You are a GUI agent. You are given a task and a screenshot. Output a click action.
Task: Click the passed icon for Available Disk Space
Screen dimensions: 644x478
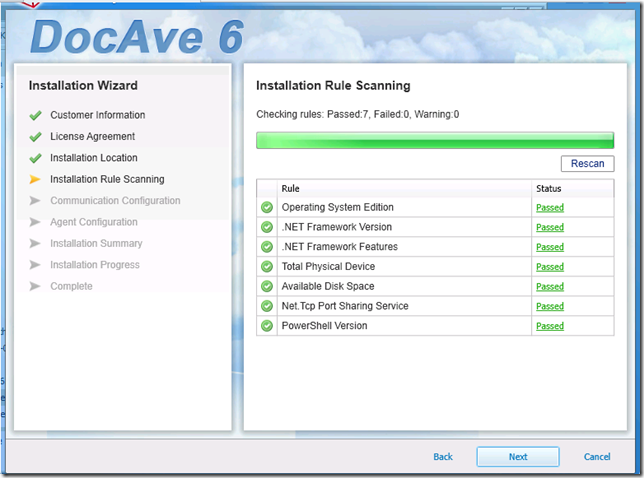point(267,286)
